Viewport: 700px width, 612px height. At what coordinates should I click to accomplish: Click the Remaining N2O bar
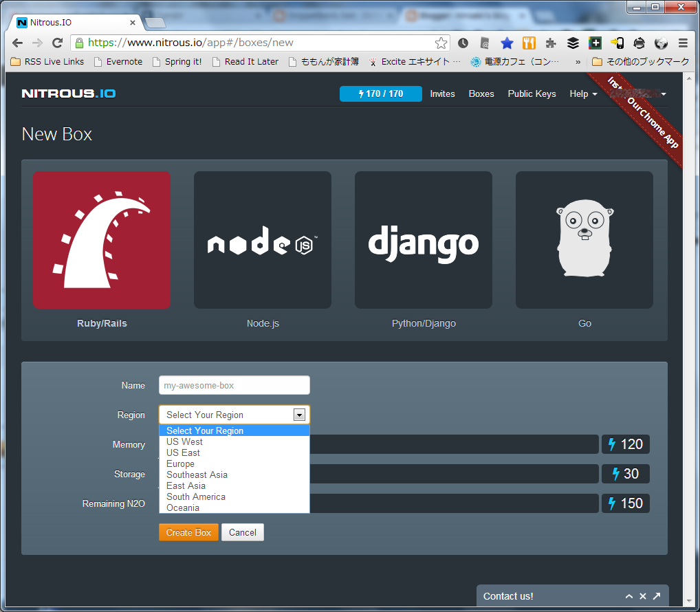tap(454, 503)
